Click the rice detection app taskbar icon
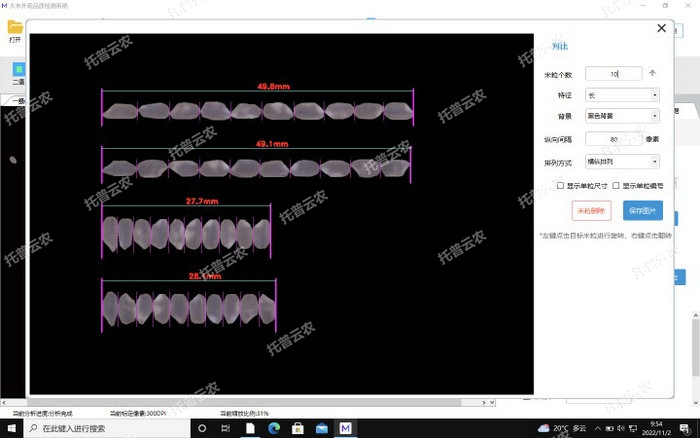The width and height of the screenshot is (700, 438). click(x=345, y=428)
